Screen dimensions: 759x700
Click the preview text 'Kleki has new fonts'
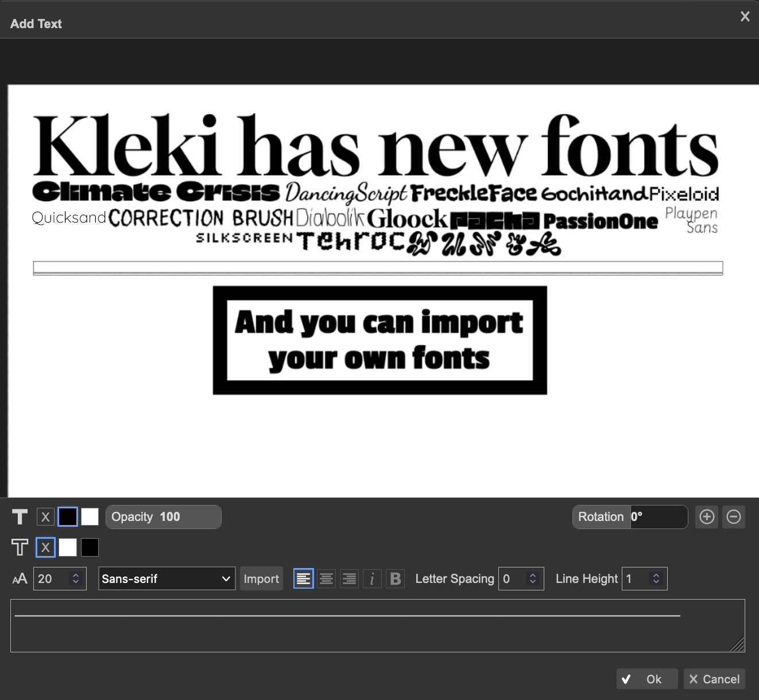tap(376, 146)
